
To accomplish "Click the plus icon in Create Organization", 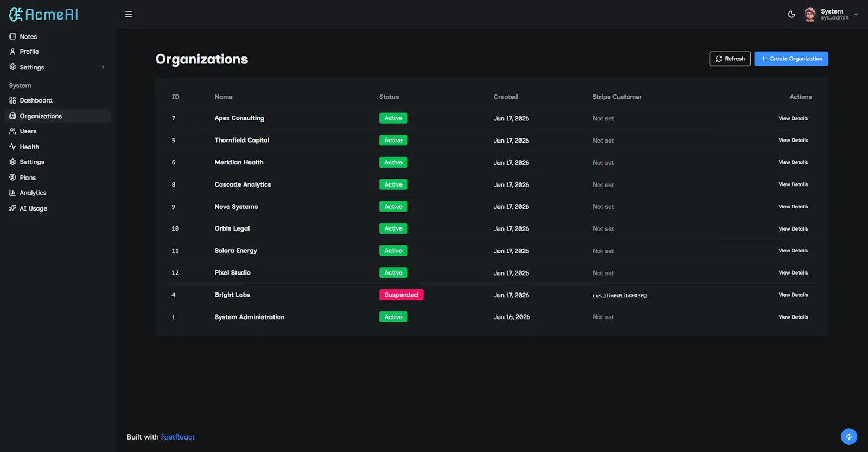I will 764,59.
